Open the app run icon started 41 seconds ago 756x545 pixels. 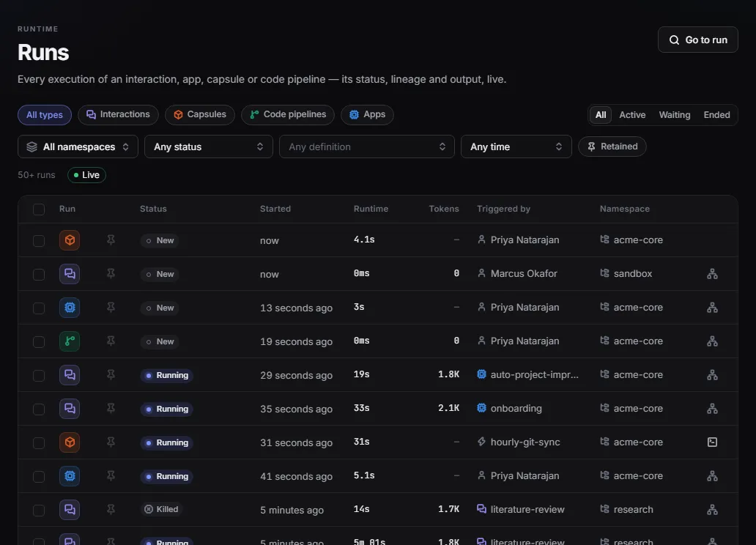point(70,476)
